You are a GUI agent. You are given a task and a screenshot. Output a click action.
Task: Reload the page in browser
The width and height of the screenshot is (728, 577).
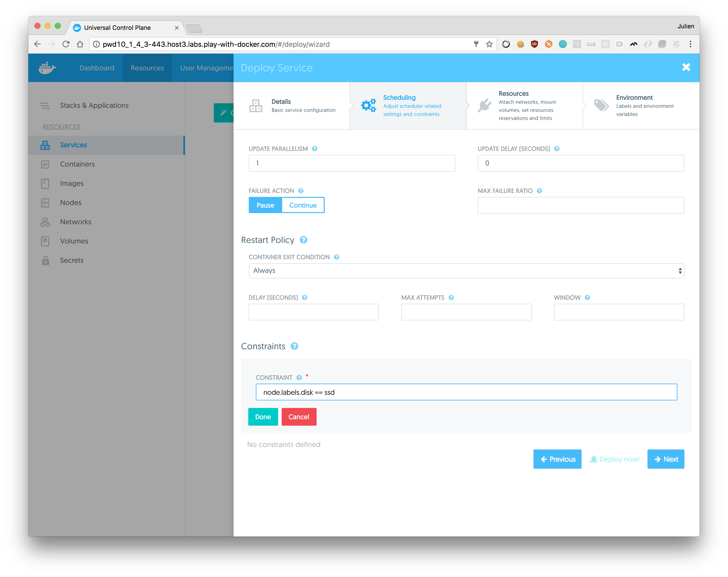66,44
